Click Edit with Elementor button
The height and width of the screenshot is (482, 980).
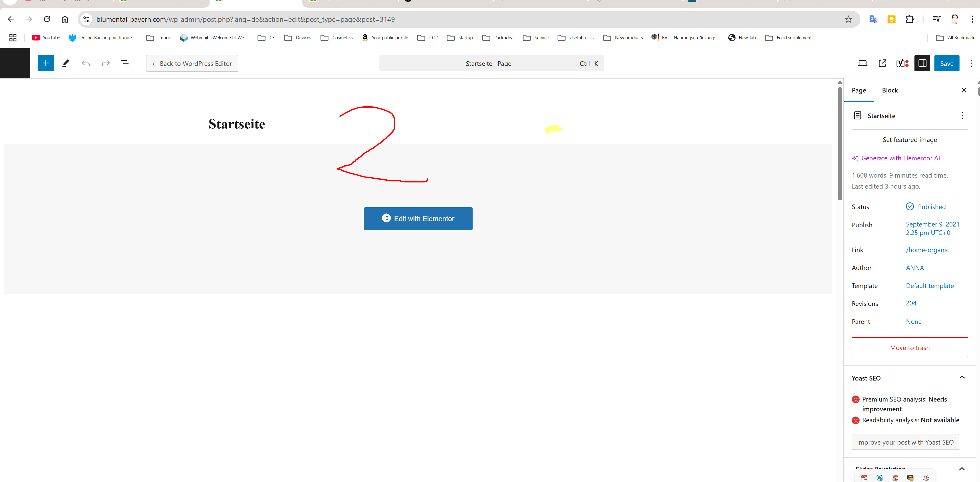tap(418, 219)
